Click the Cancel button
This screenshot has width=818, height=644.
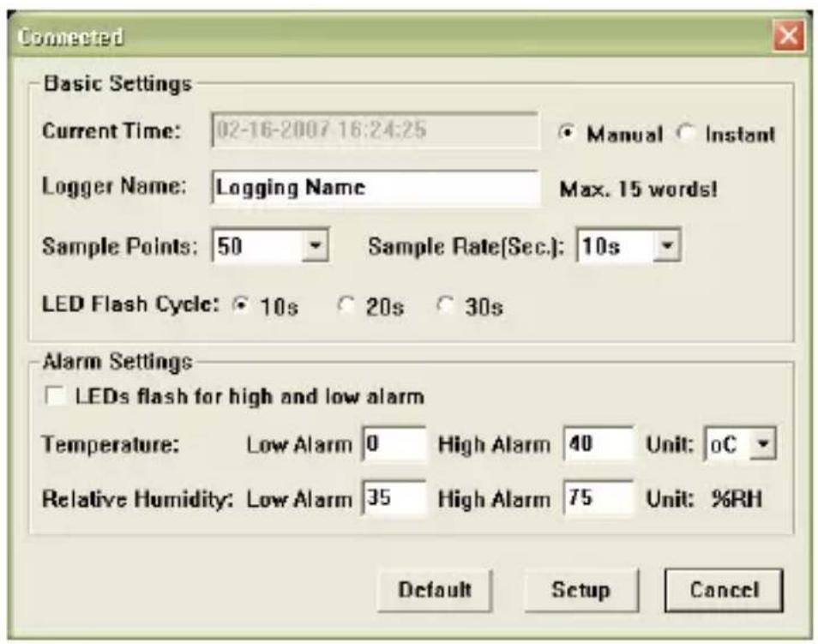pos(724,590)
